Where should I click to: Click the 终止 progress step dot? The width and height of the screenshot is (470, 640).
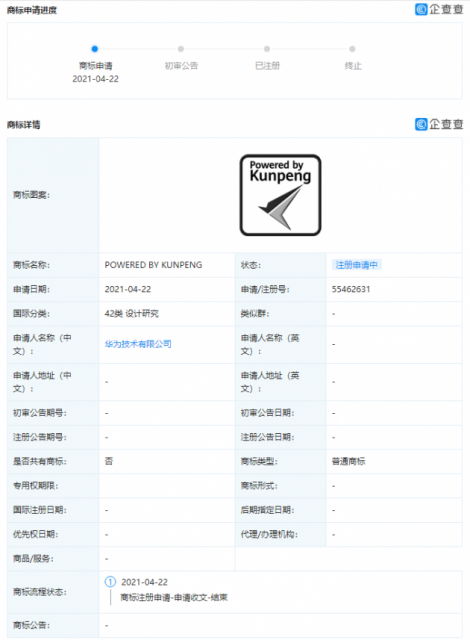tap(352, 49)
